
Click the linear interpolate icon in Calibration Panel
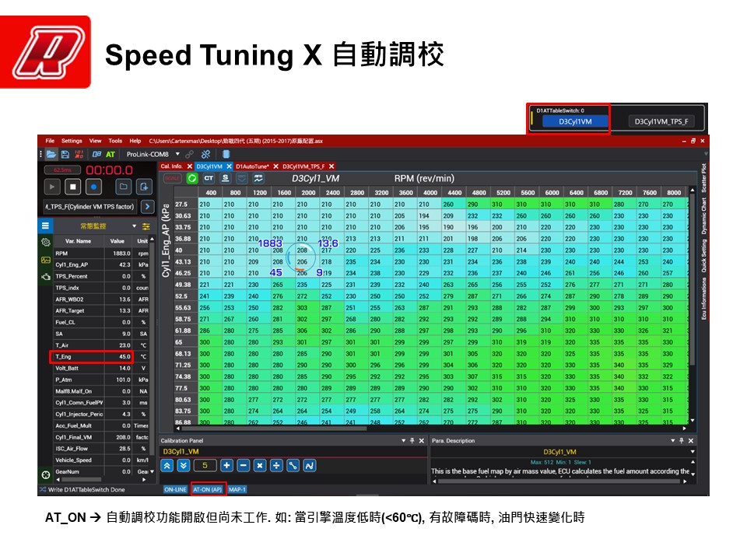293,466
